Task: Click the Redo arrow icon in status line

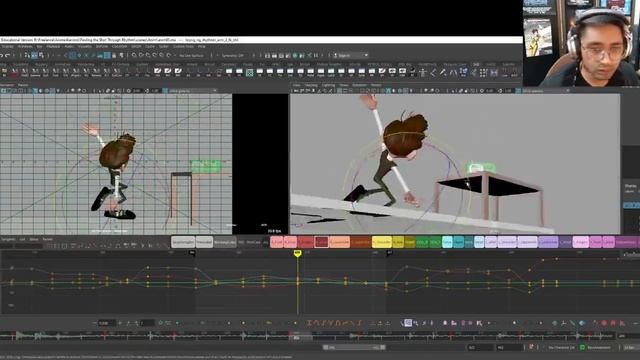Action: (x=7, y=55)
